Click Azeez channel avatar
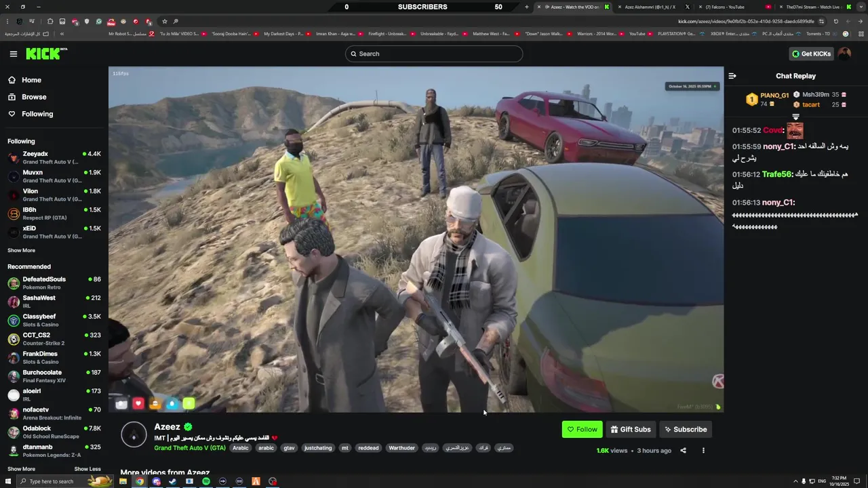The image size is (868, 488). (134, 434)
